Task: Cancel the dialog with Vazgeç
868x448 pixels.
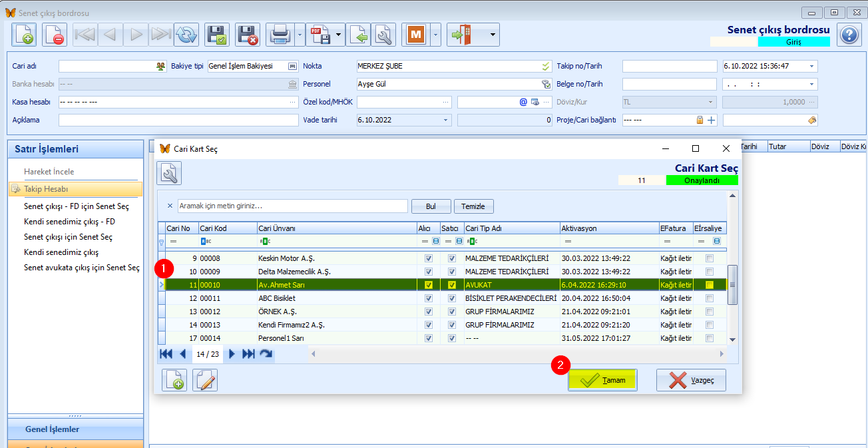Action: point(691,380)
